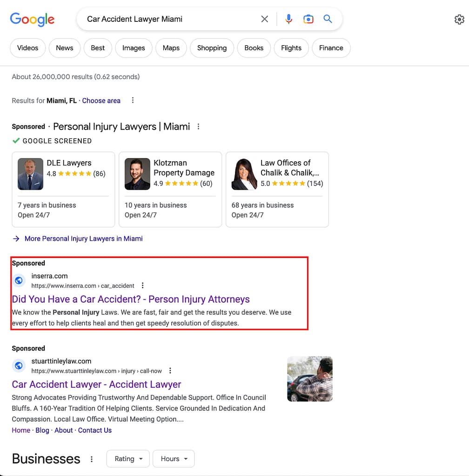Image resolution: width=469 pixels, height=476 pixels.
Task: Click DLE Lawyers 4.8 star rating
Action: (x=76, y=174)
